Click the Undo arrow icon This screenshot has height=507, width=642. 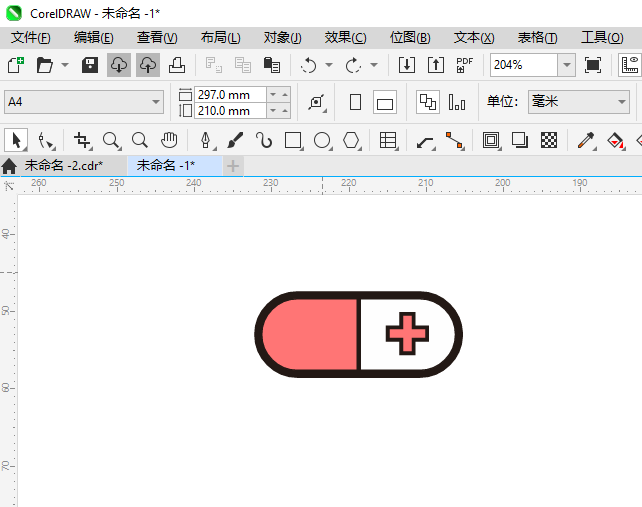[x=309, y=65]
